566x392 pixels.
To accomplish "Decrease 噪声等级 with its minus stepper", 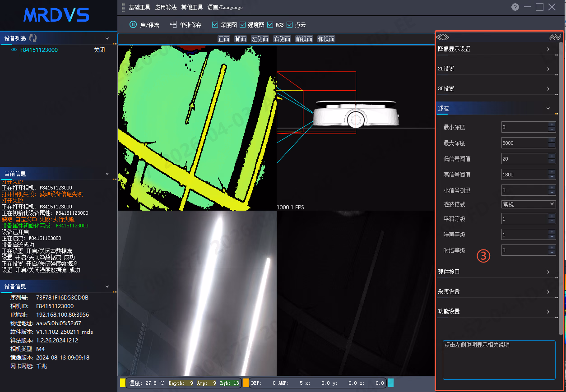I will (552, 237).
